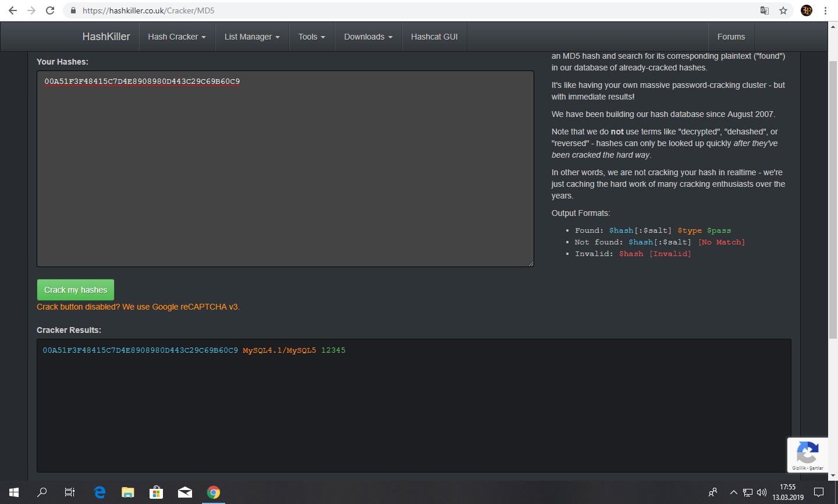This screenshot has width=838, height=504.
Task: Click the green Crack my hashes button
Action: tap(76, 290)
